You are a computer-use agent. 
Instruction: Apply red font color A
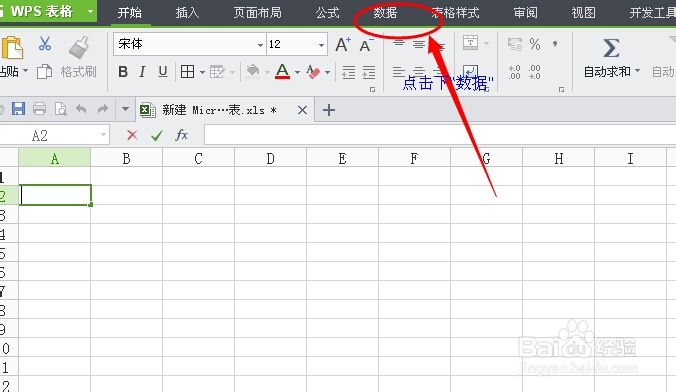pos(282,71)
